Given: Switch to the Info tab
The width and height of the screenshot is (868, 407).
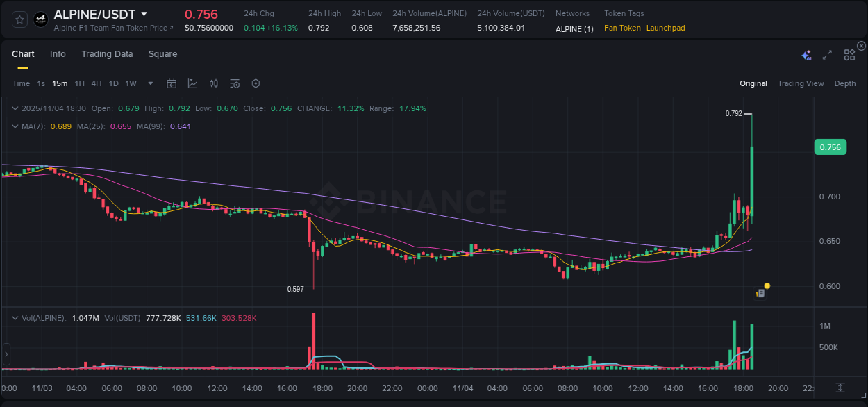Looking at the screenshot, I should tap(58, 53).
